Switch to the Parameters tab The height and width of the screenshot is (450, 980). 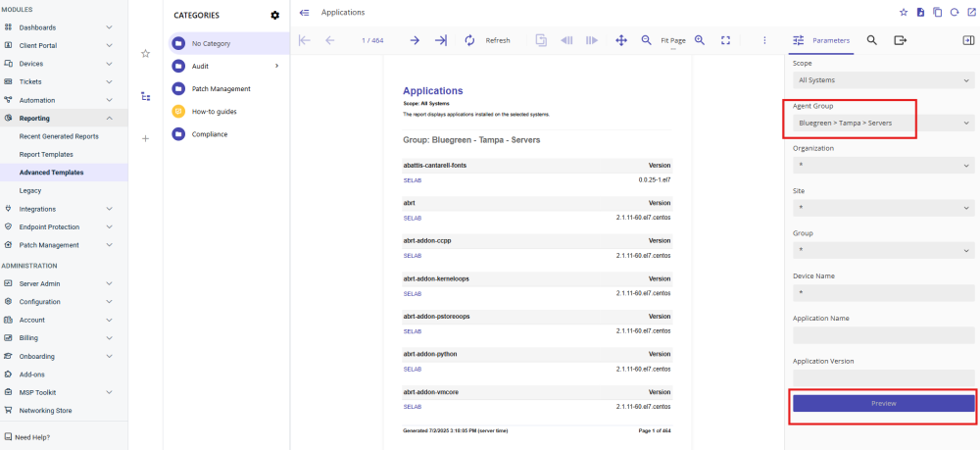(821, 40)
